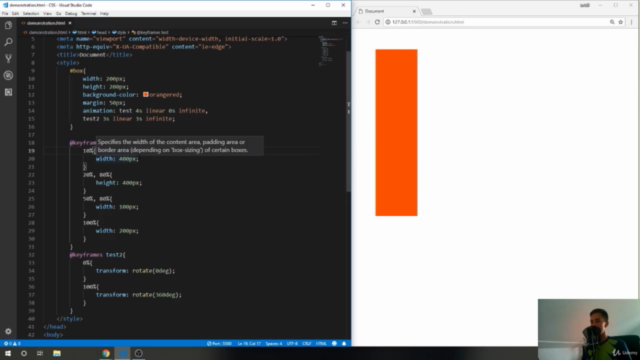Viewport: 640px width, 360px height.
Task: Click the browser forward arrow
Action: click(x=368, y=22)
